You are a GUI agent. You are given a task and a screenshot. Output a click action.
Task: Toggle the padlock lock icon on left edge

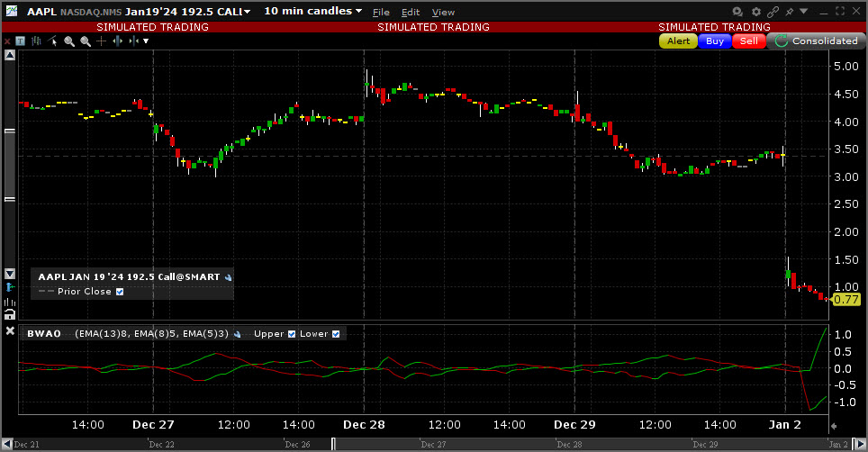[x=9, y=315]
